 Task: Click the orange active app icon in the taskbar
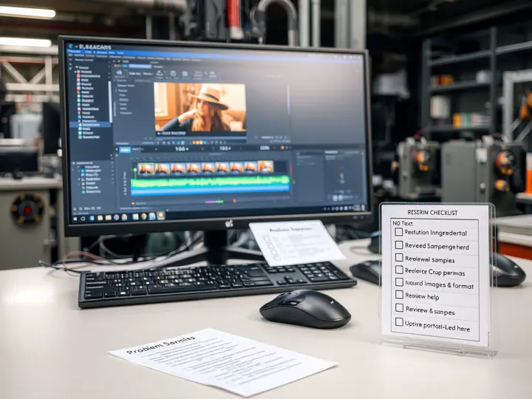click(160, 215)
